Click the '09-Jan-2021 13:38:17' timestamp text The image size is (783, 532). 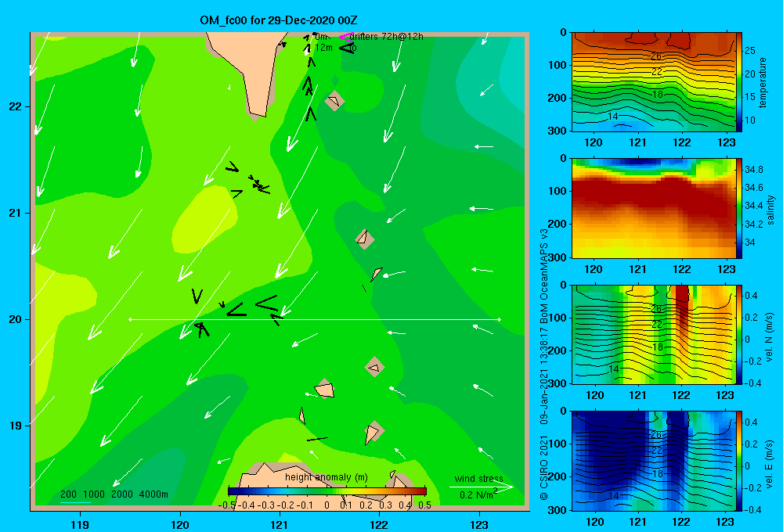pos(544,372)
